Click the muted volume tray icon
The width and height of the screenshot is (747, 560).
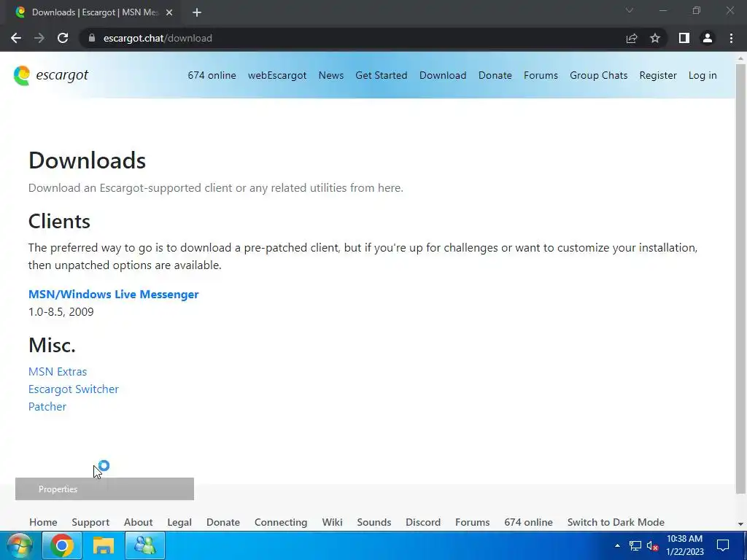coord(652,545)
